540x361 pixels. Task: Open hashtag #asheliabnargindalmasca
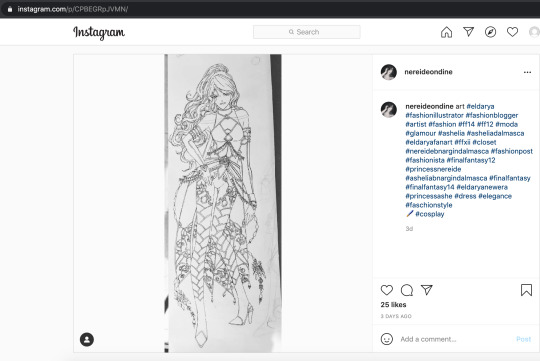446,178
